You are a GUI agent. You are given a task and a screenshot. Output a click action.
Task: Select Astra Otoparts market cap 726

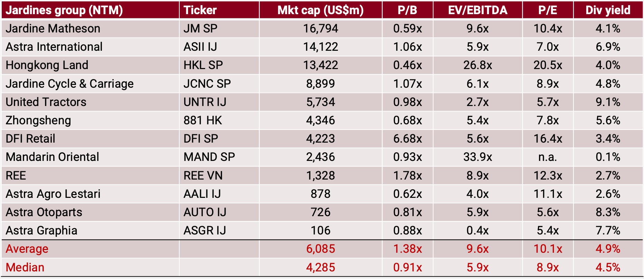pos(320,212)
